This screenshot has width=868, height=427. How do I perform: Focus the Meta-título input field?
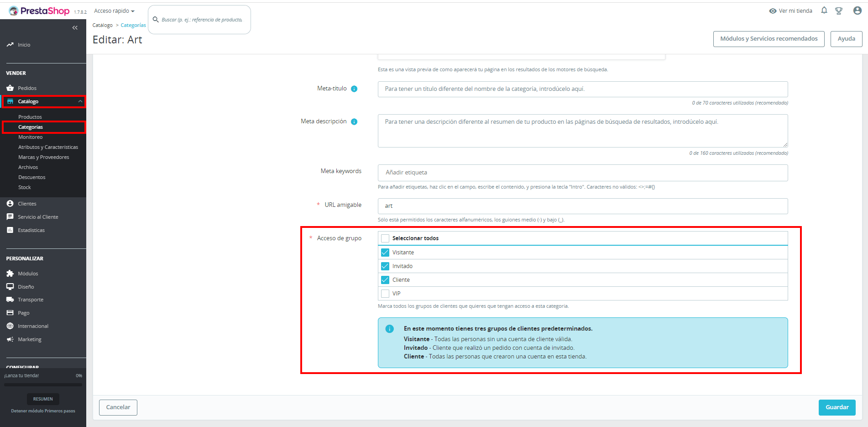(583, 89)
